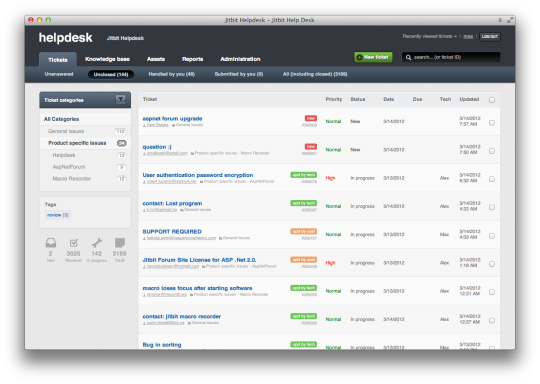The image size is (540, 384).
Task: Switch to the Tickets tab
Action: (x=58, y=60)
